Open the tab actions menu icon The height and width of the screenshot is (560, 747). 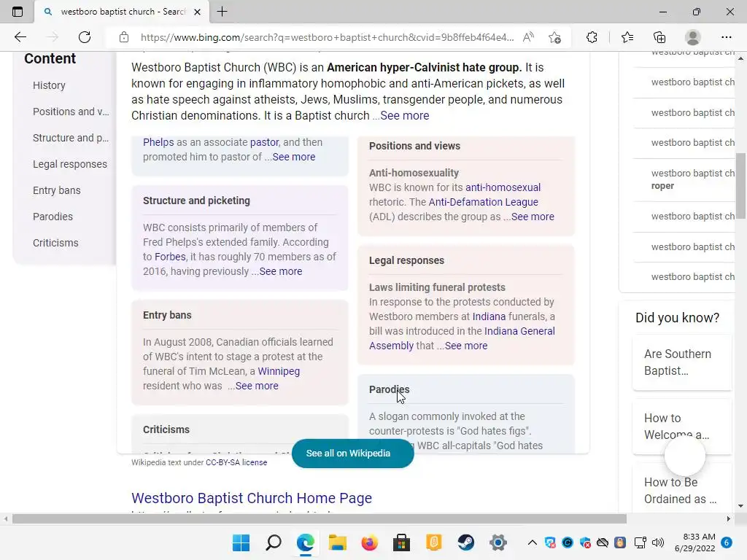18,12
